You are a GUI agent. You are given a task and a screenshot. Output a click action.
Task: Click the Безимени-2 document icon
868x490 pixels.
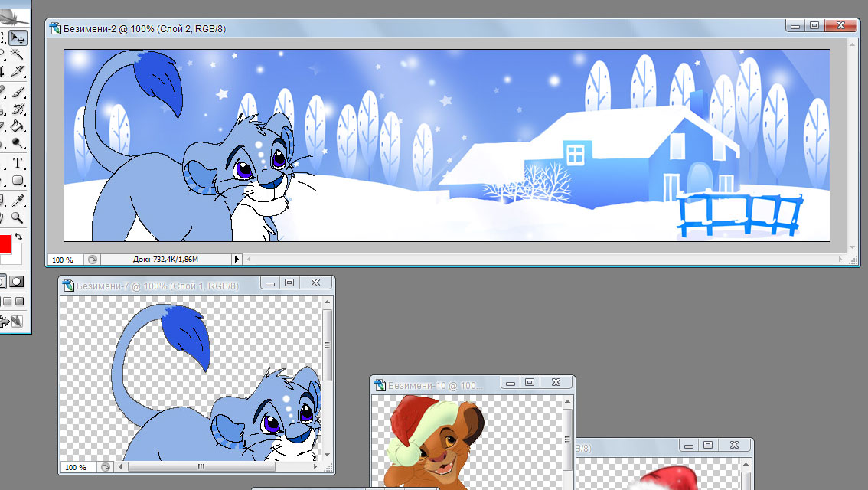pos(55,28)
